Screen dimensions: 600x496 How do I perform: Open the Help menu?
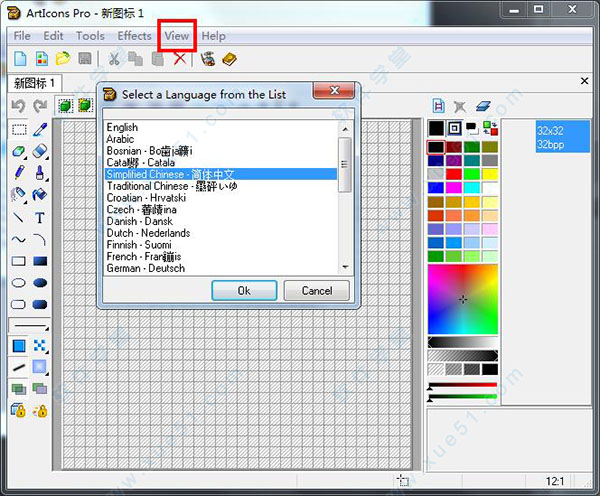[214, 36]
